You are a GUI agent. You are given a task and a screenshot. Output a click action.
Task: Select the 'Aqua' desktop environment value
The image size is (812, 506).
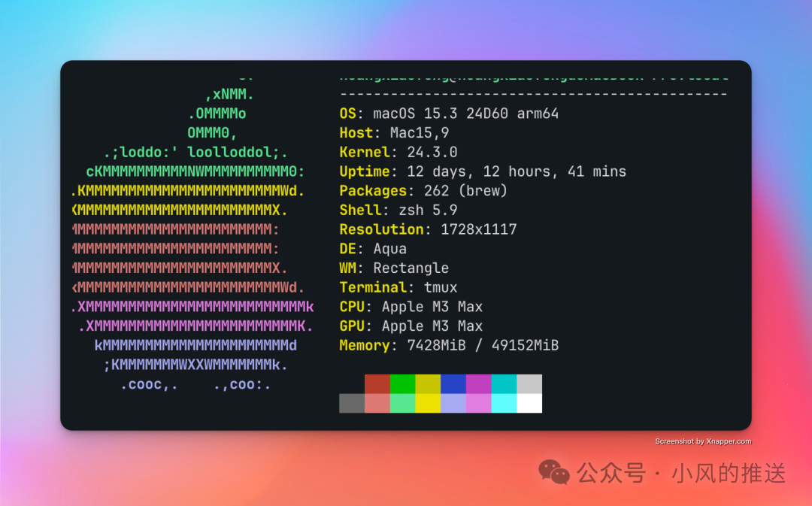point(390,249)
